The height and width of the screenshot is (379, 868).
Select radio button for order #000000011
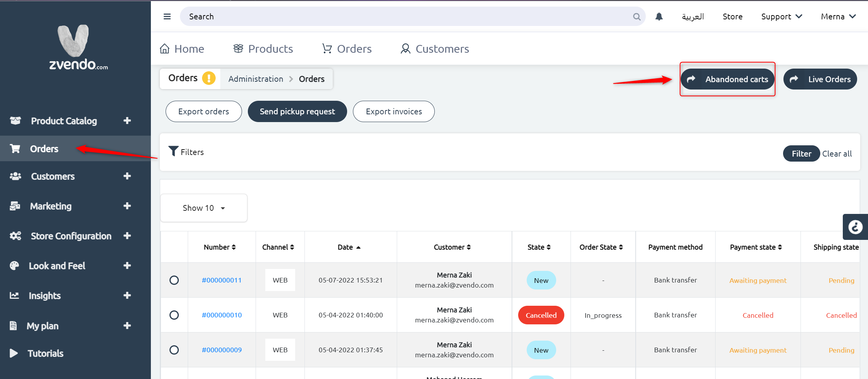(x=174, y=280)
